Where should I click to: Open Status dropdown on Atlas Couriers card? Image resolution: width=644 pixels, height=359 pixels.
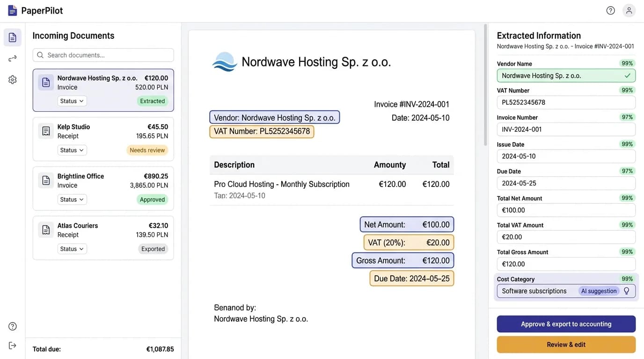click(72, 249)
